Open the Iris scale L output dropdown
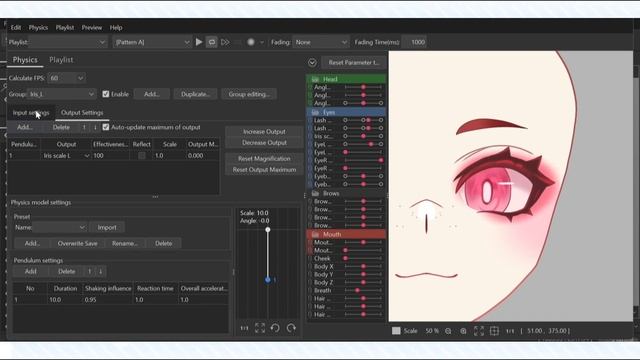 coord(66,156)
